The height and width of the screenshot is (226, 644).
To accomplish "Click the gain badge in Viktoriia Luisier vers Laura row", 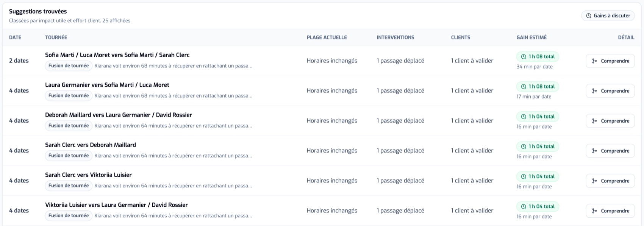I will click(x=538, y=206).
